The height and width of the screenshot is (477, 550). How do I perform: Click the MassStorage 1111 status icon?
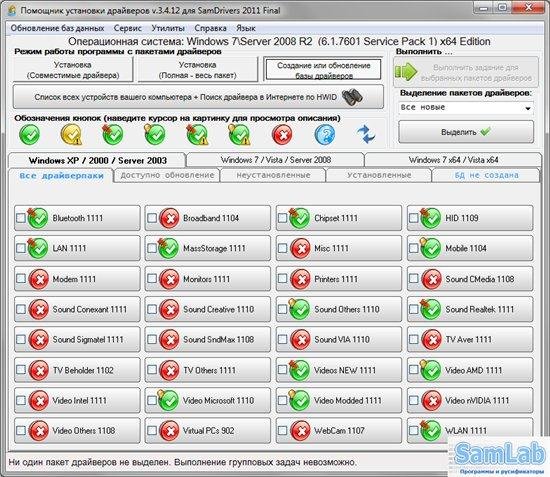[168, 248]
